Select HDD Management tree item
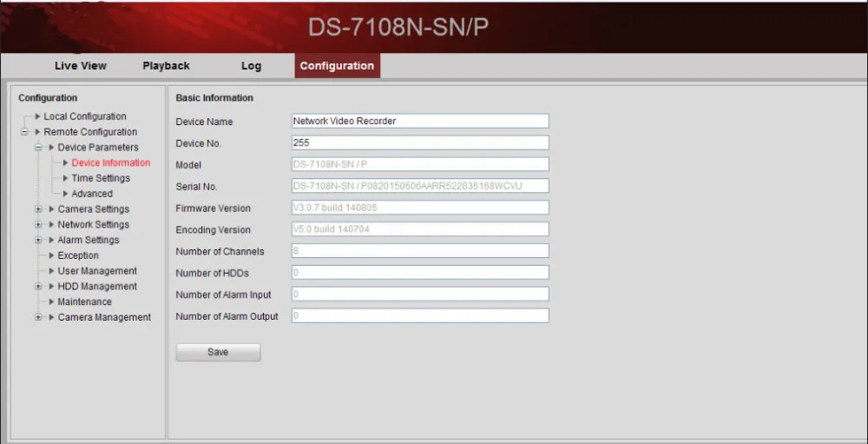This screenshot has height=444, width=868. coord(97,287)
